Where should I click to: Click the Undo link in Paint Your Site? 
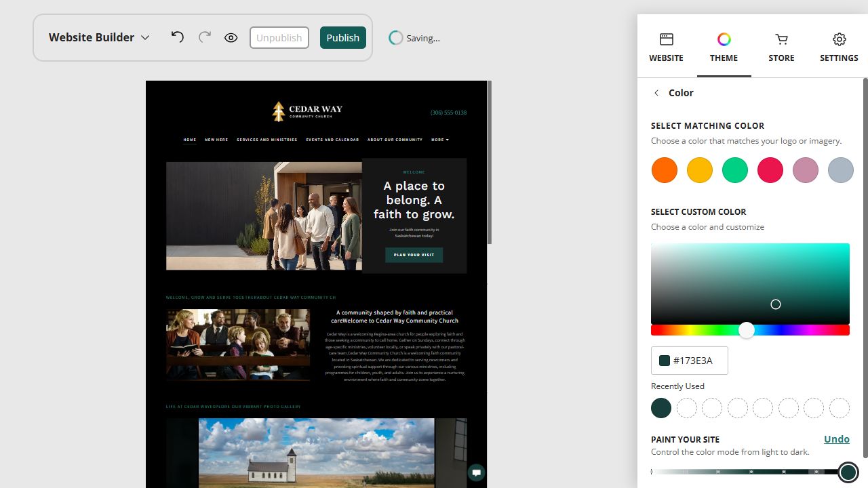[837, 439]
